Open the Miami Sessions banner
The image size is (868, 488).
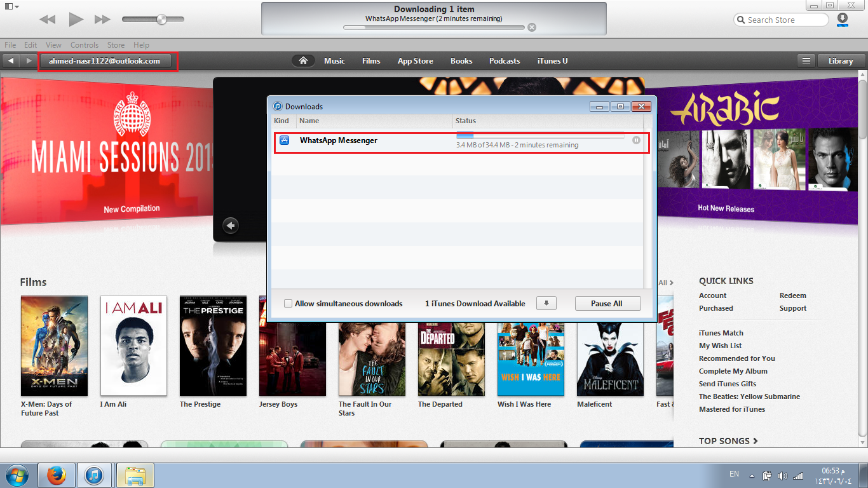[x=107, y=151]
